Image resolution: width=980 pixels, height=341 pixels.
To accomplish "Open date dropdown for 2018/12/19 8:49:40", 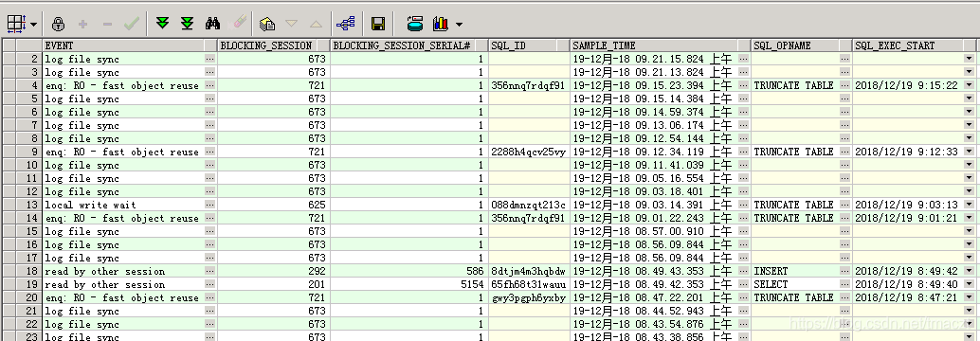I will click(x=969, y=284).
